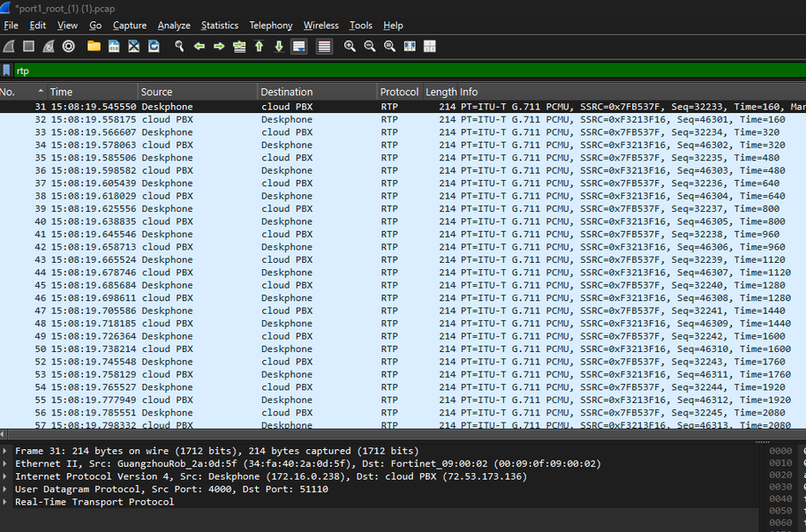Click the stop capture square icon
This screenshot has width=806, height=532.
28,46
